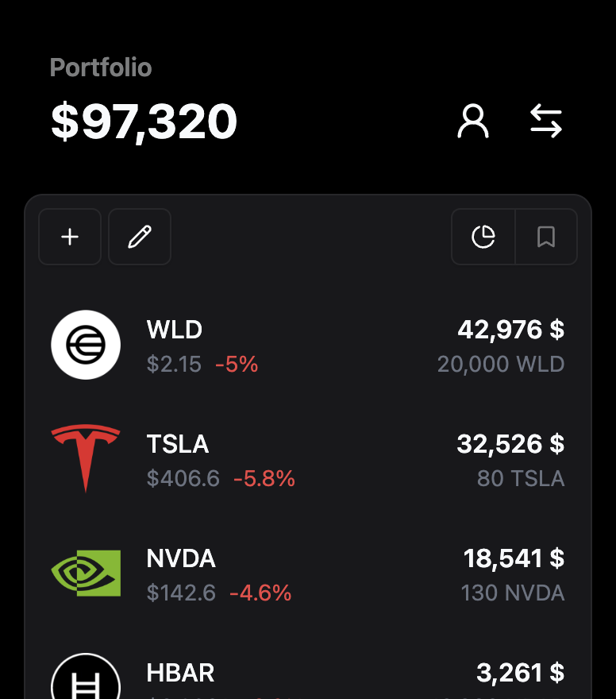Click TSLA -5.8% change percentage
Image resolution: width=616 pixels, height=699 pixels.
point(264,478)
